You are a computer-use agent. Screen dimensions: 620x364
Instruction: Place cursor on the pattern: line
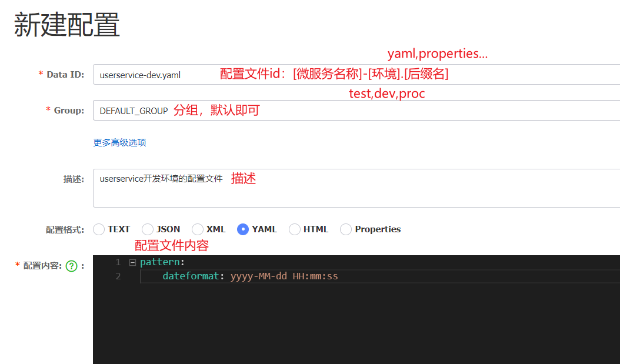(162, 262)
